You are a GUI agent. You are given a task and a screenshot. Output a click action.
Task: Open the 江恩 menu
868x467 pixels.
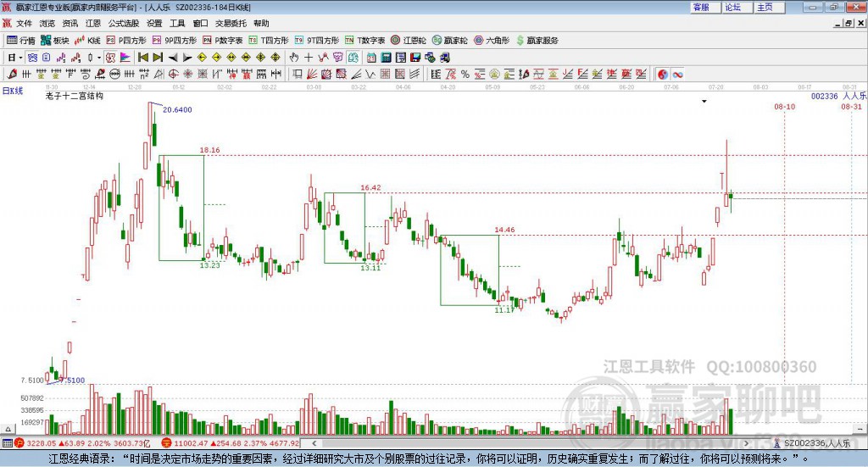(x=92, y=23)
